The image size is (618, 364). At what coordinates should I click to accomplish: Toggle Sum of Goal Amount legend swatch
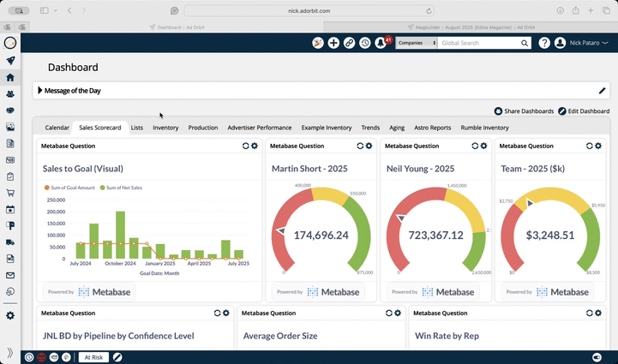(46, 188)
